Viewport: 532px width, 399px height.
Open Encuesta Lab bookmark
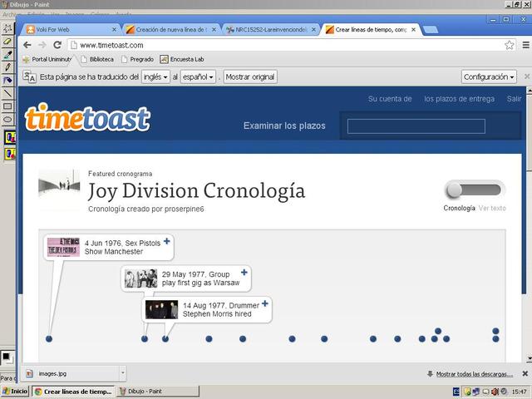[182, 59]
